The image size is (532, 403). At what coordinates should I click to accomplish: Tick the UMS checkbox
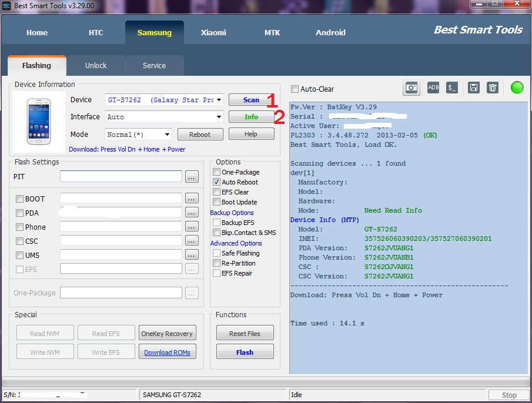tap(19, 255)
